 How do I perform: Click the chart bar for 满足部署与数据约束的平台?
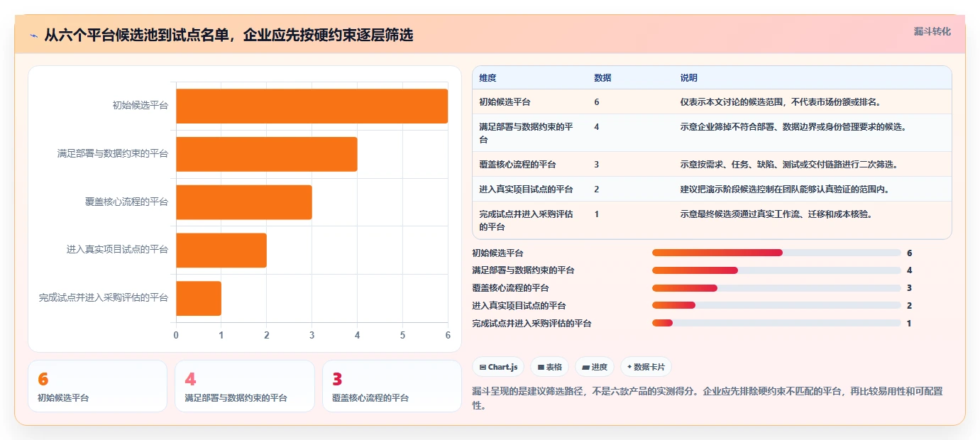tap(266, 154)
